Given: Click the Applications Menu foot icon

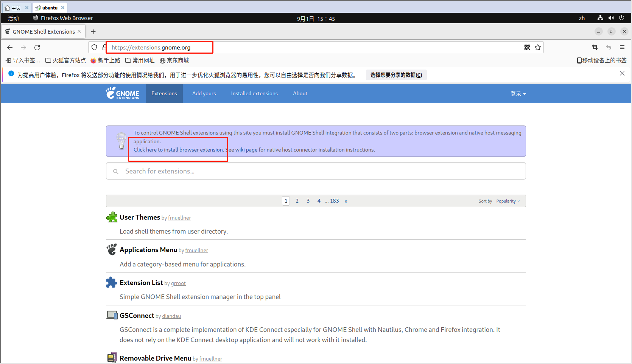Looking at the screenshot, I should coord(112,249).
